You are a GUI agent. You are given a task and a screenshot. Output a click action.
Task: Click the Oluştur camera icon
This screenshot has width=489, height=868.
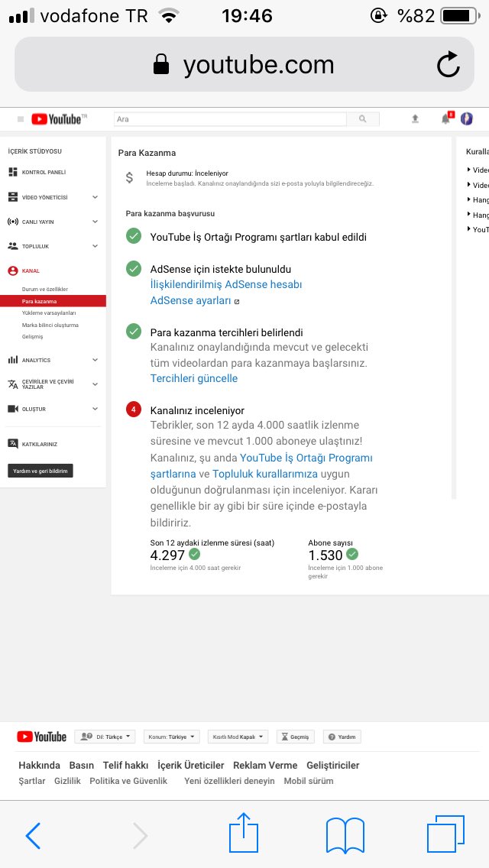pyautogui.click(x=13, y=409)
